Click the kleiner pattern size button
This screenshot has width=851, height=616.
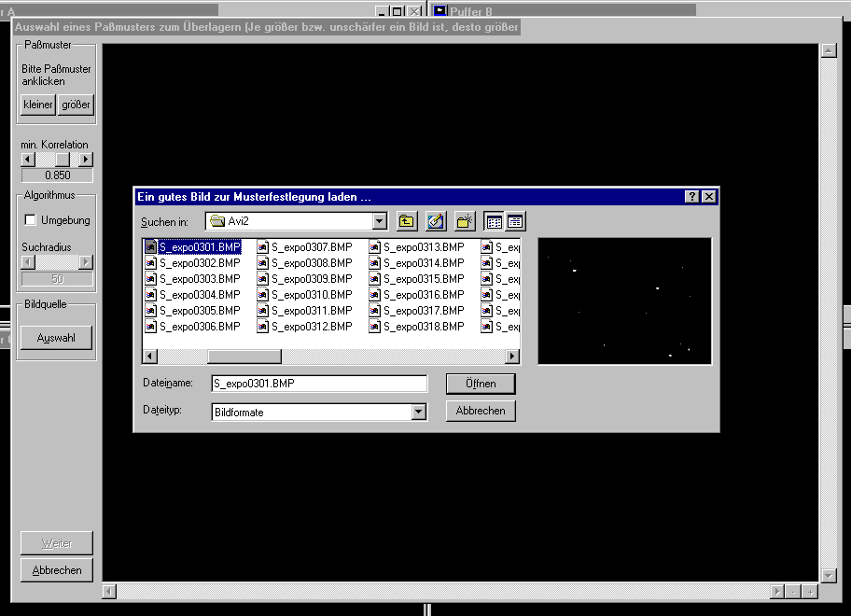pyautogui.click(x=38, y=105)
